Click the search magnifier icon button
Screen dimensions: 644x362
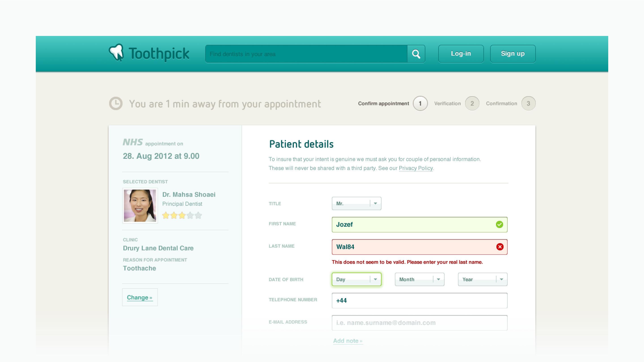point(416,54)
